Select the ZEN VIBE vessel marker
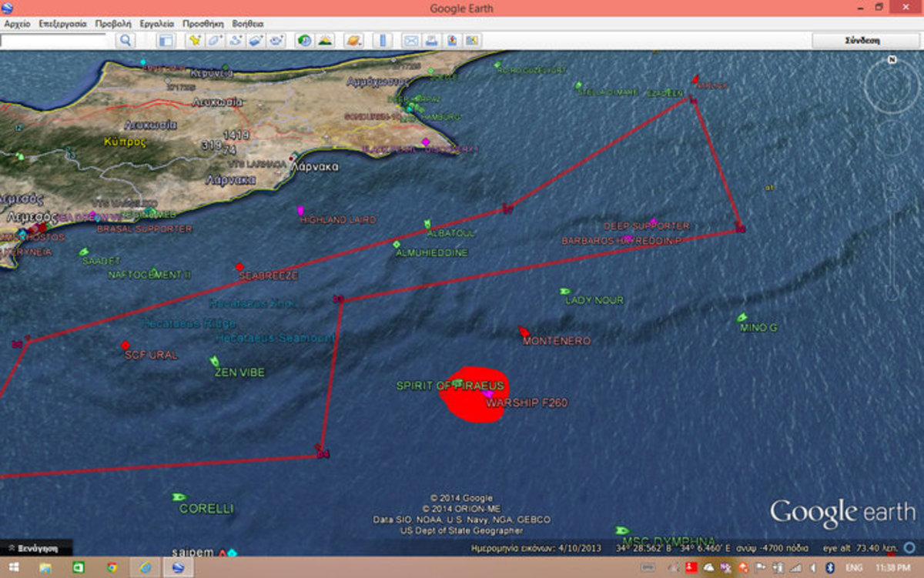Screen dimensions: 924x578 [215, 360]
